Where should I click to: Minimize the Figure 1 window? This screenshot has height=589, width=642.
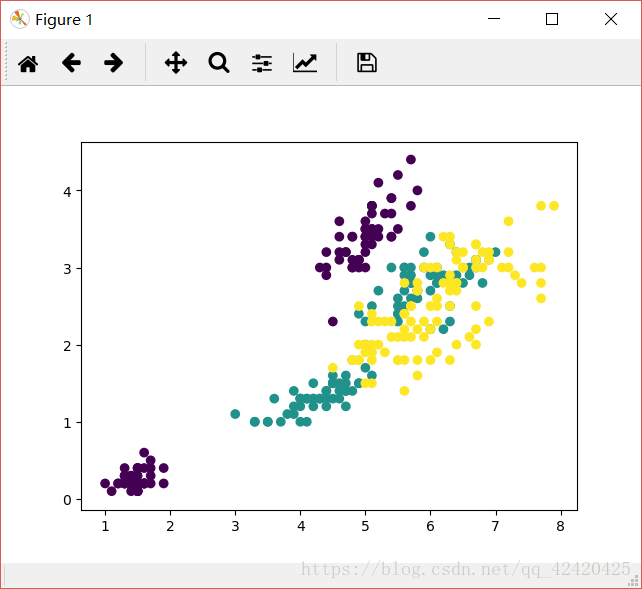point(494,19)
